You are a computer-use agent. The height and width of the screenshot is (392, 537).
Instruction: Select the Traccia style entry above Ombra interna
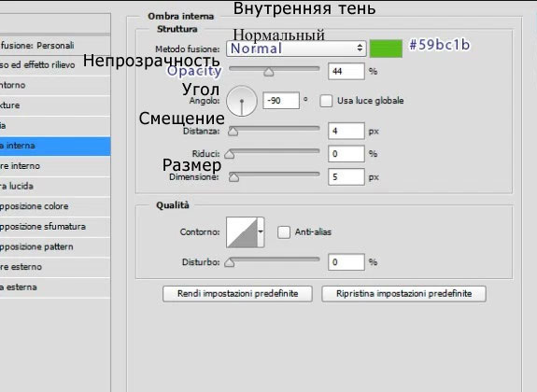[x=55, y=126]
